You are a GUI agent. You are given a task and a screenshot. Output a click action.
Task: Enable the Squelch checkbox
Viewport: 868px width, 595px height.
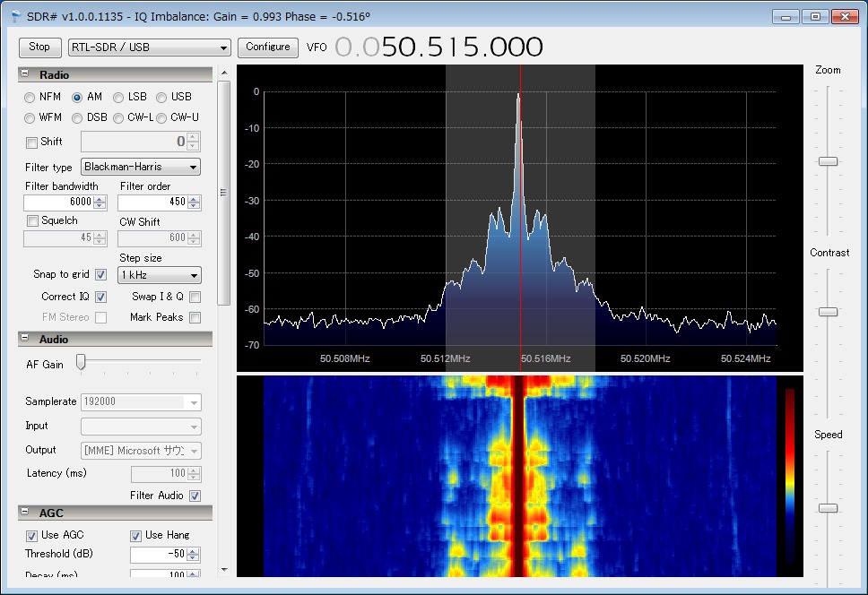click(33, 220)
